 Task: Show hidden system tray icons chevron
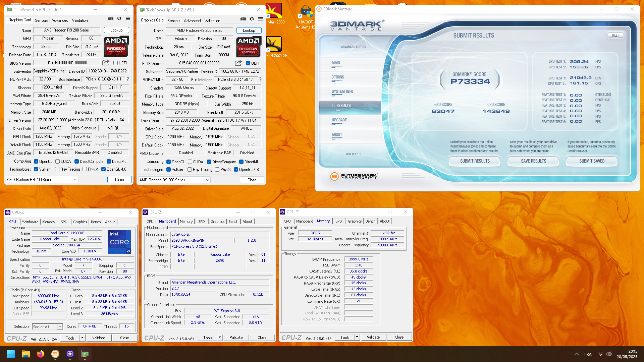pos(576,354)
